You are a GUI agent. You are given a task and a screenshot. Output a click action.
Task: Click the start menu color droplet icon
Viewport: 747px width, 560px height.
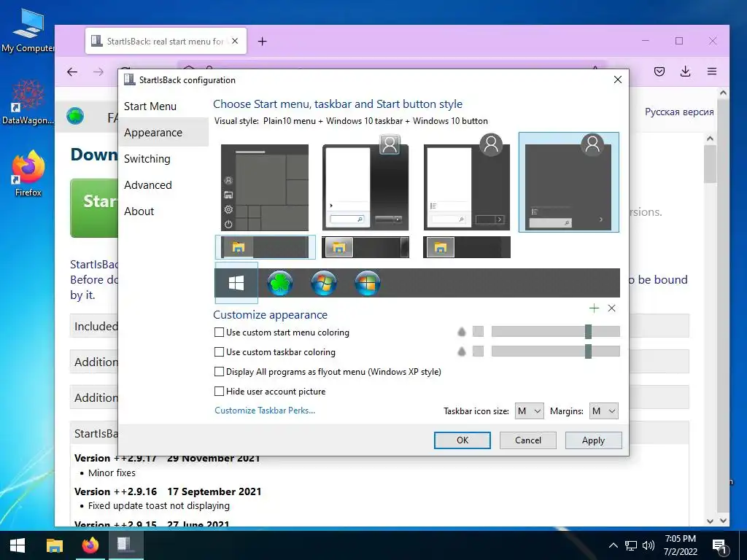pyautogui.click(x=461, y=332)
